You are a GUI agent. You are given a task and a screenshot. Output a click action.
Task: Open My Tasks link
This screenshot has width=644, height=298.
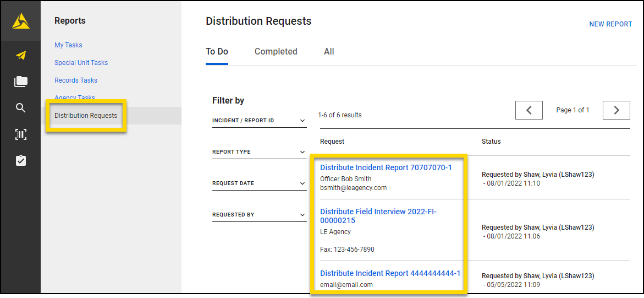[x=68, y=45]
